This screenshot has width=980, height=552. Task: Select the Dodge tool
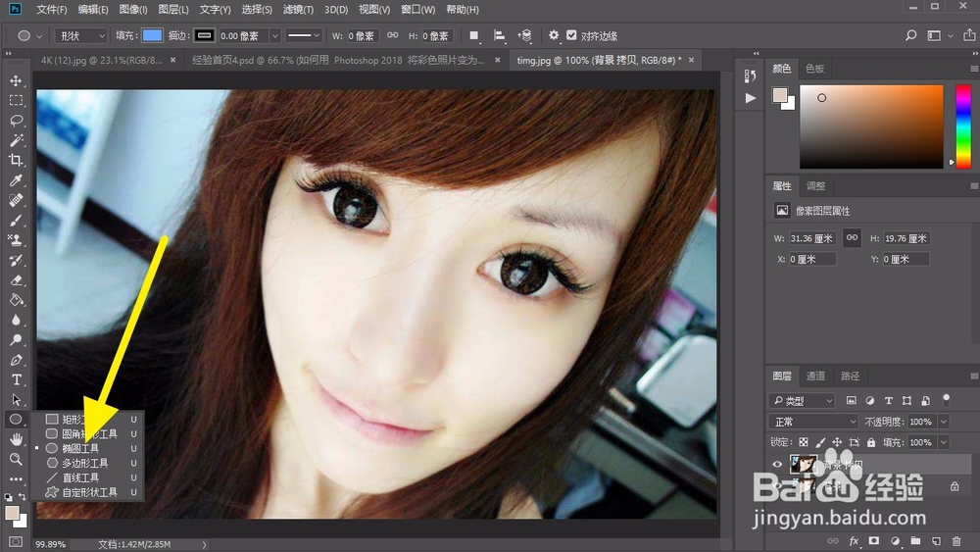17,340
